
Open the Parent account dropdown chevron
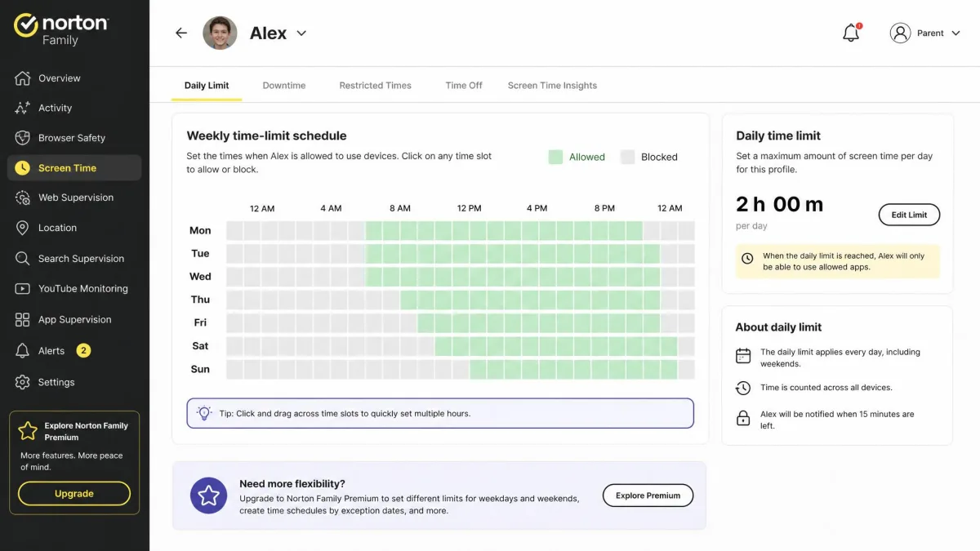click(956, 33)
